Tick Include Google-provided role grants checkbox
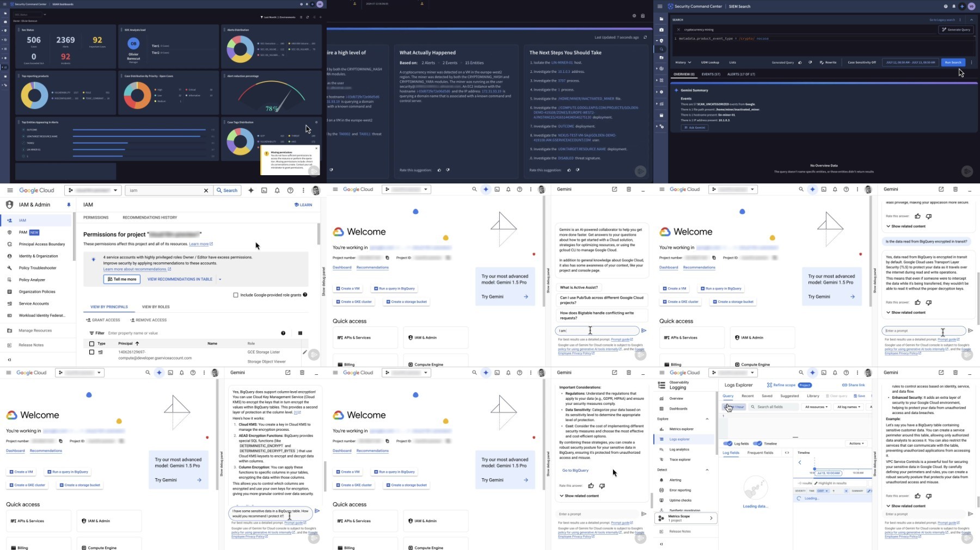Viewport: 980px width, 550px height. (236, 295)
